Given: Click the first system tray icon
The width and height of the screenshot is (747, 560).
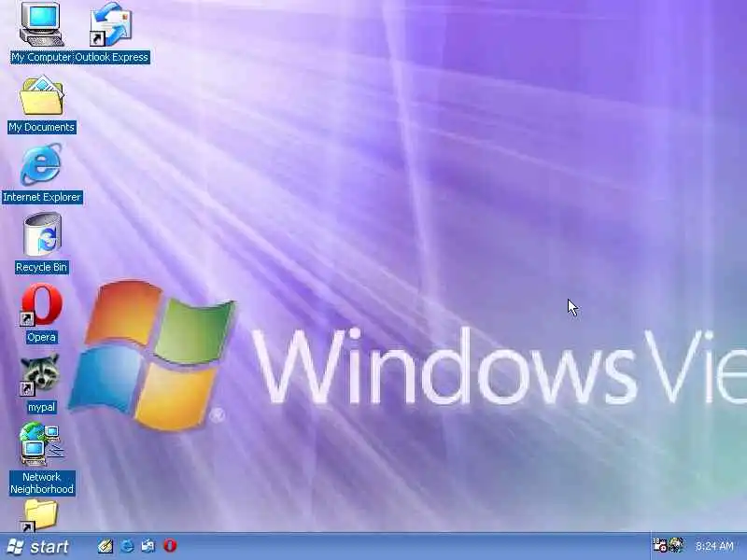Looking at the screenshot, I should point(660,545).
